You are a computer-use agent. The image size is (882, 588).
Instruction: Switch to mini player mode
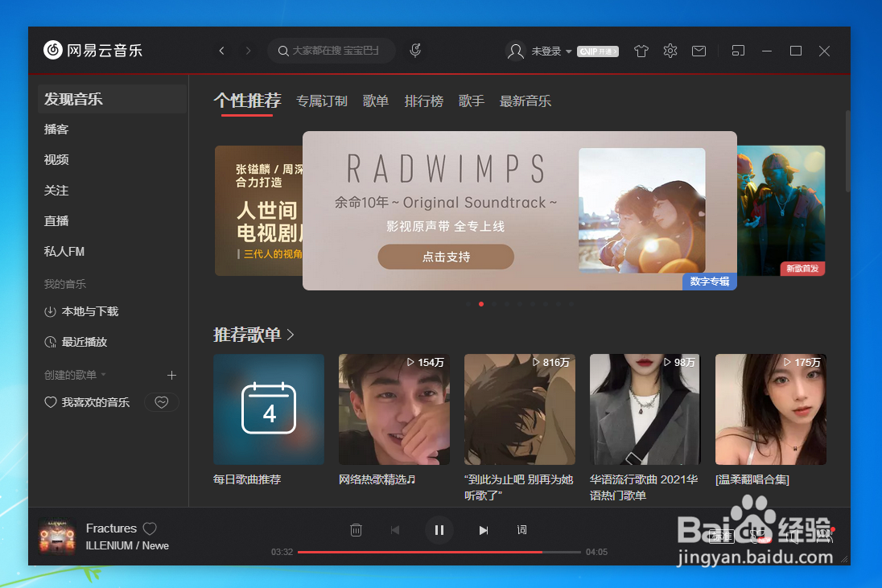pos(738,51)
